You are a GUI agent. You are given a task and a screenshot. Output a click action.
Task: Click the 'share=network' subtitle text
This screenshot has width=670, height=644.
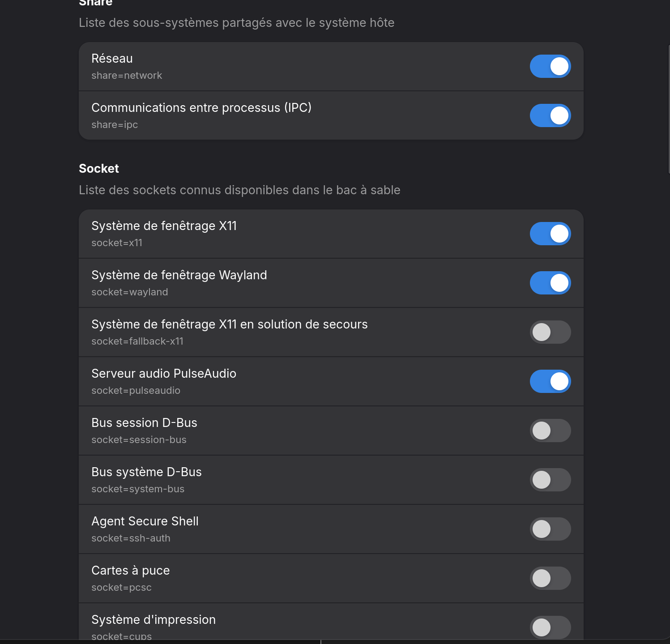pyautogui.click(x=127, y=76)
